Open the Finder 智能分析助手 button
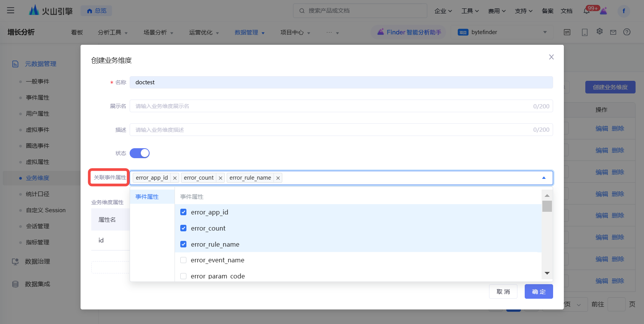Screen dimensions: 644x324 (x=409, y=32)
